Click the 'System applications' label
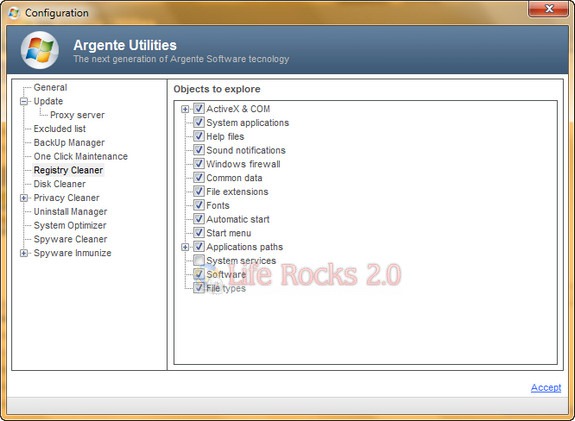Viewport: 575px width, 421px height. (248, 122)
